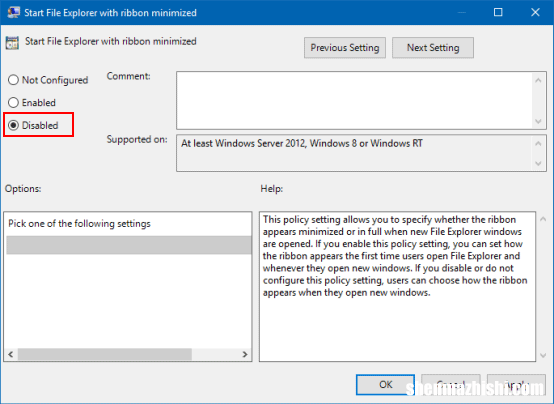The height and width of the screenshot is (404, 554).
Task: Click 'At least Windows Server 2012' text
Action: click(x=302, y=143)
